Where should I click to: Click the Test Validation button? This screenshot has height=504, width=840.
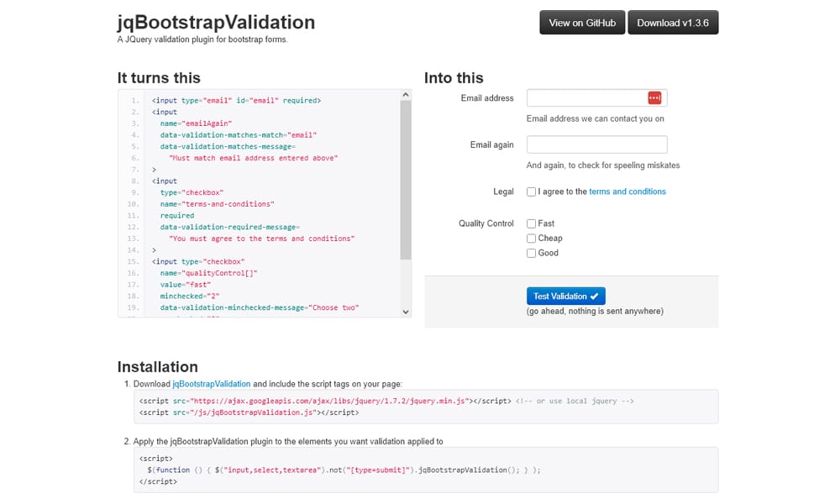point(565,297)
